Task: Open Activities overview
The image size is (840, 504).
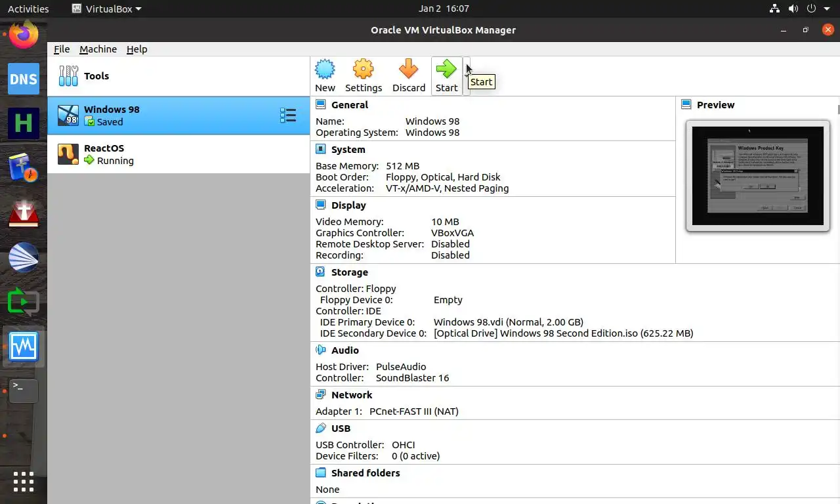Action: pos(28,9)
